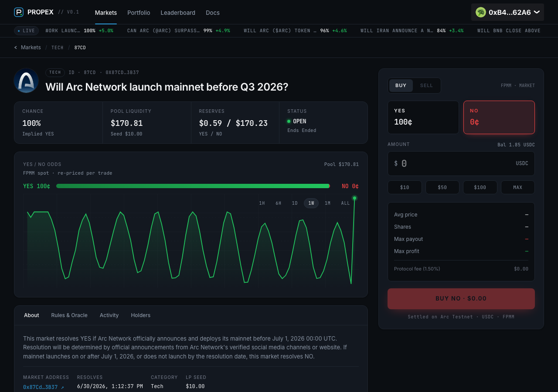
Task: Click the latest data point on chart
Action: point(354,198)
